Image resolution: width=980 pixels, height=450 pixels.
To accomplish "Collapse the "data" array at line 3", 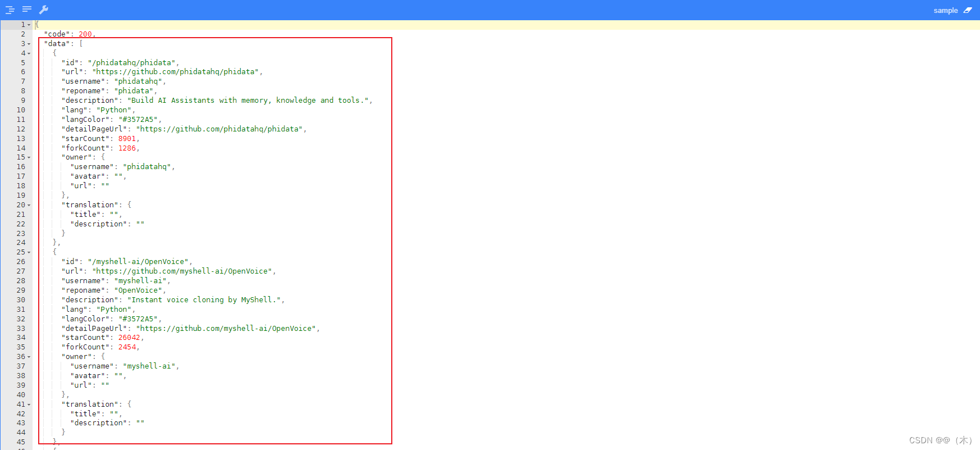I will coord(29,44).
